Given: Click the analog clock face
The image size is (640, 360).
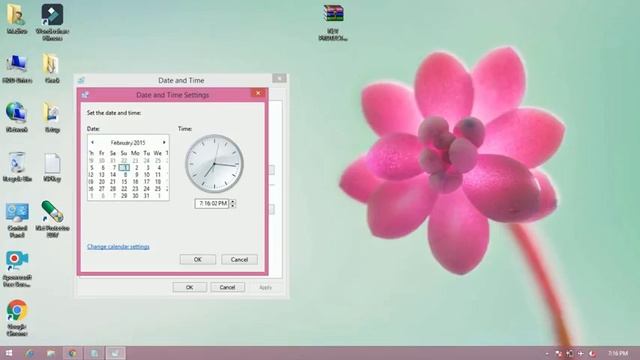Looking at the screenshot, I should [x=214, y=164].
